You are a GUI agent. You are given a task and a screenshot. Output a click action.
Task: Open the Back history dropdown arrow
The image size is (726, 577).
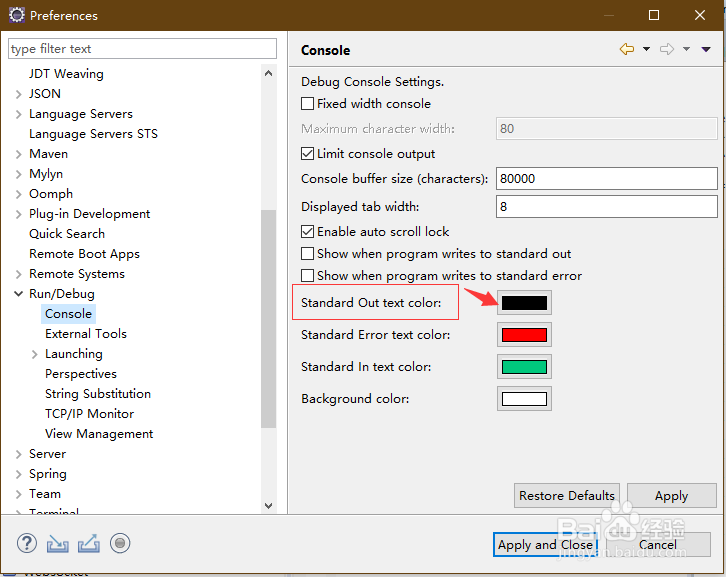[x=646, y=49]
